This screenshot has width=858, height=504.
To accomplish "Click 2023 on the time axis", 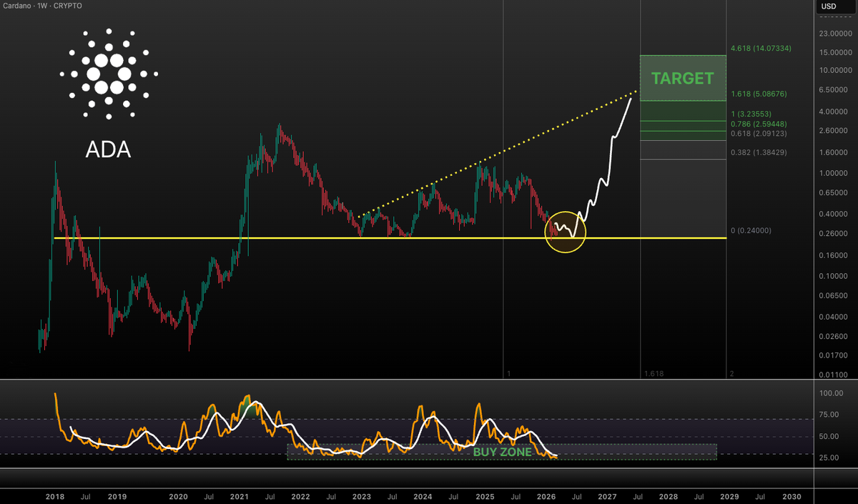I will tap(362, 495).
